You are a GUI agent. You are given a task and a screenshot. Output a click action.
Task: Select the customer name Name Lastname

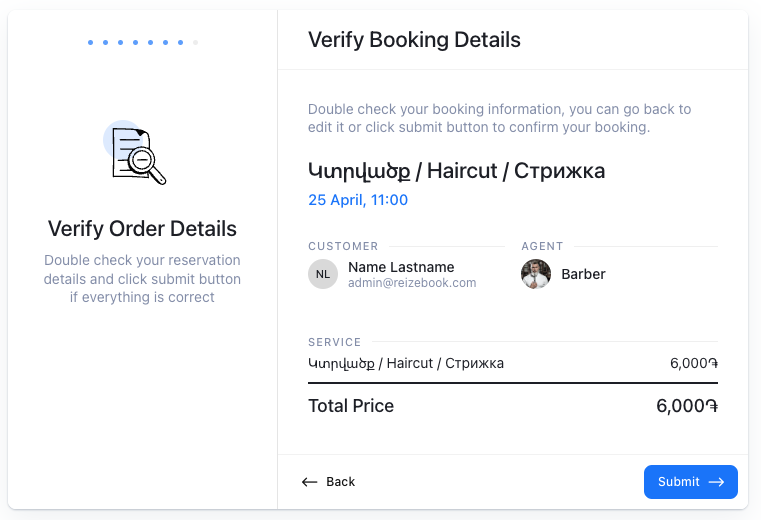(401, 267)
